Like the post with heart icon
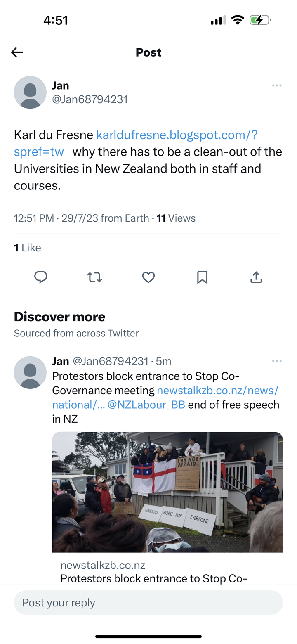Image resolution: width=297 pixels, height=644 pixels. (148, 277)
